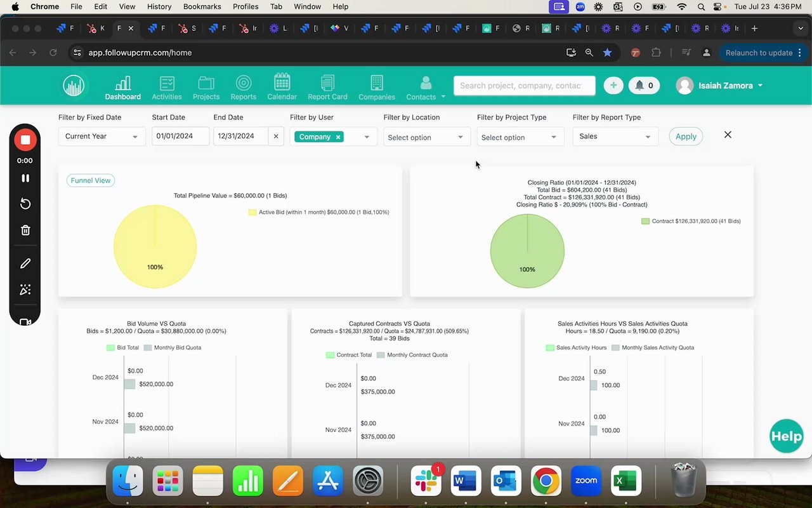Open a new browser tab
This screenshot has width=812, height=508.
[754, 29]
